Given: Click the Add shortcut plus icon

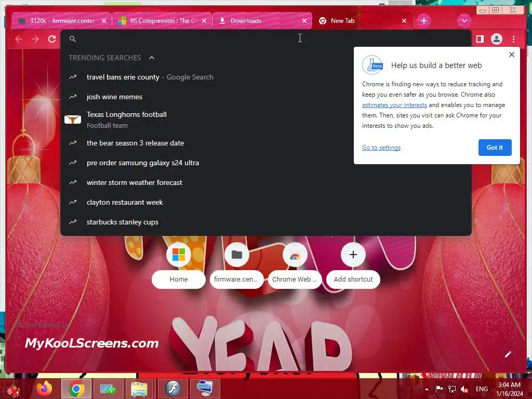Looking at the screenshot, I should click(x=353, y=255).
